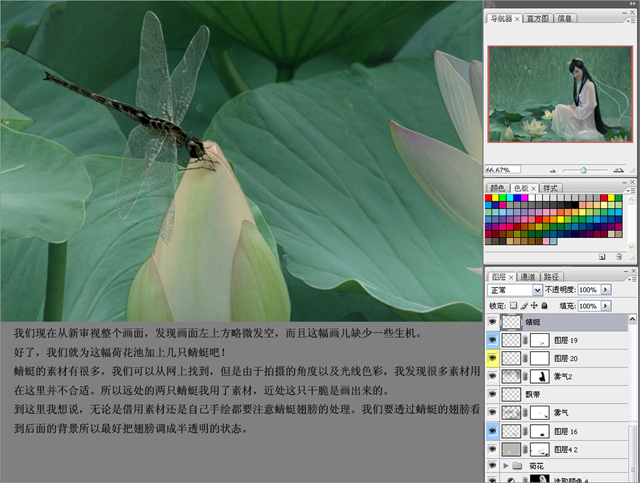
Task: Switch to 样式 tab
Action: 550,188
